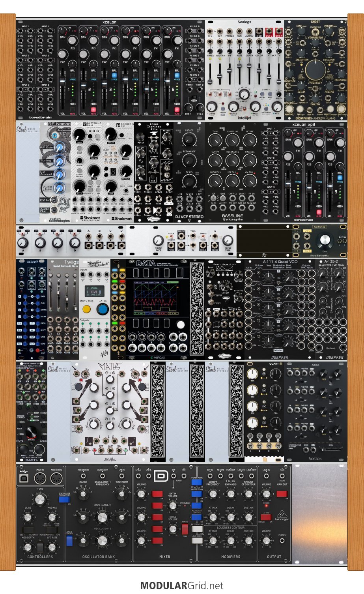Screen dimensions: 364x594
Task: Click the red OUT L jack on Sealegs
Action: tap(269, 32)
